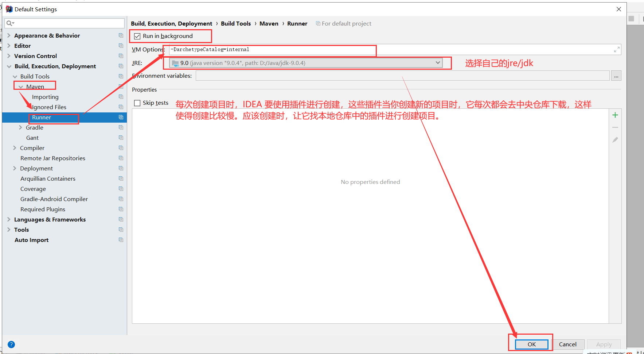Click Build Tools in the breadcrumb

[236, 23]
